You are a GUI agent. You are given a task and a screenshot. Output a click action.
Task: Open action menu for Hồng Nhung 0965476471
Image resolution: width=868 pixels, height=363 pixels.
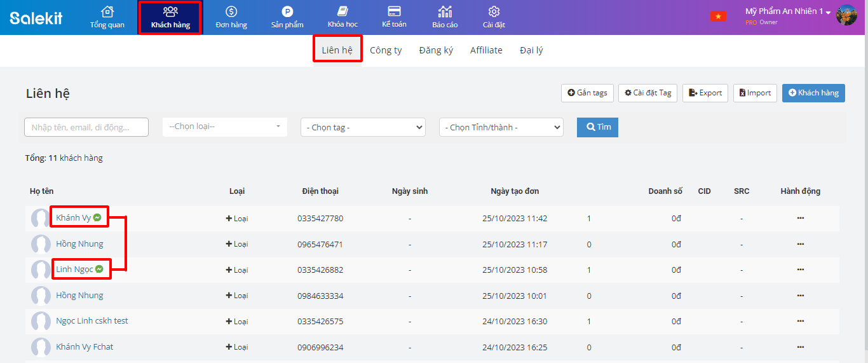click(800, 244)
